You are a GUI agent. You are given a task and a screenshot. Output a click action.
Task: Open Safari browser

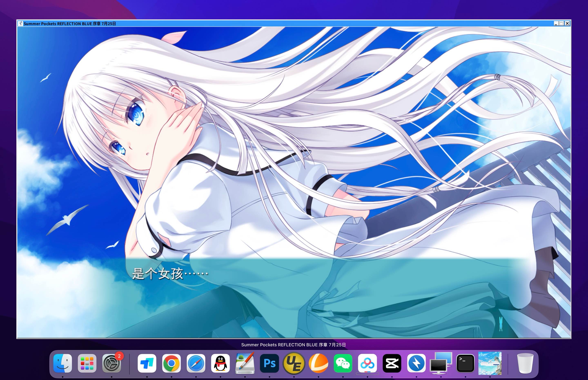pos(196,363)
